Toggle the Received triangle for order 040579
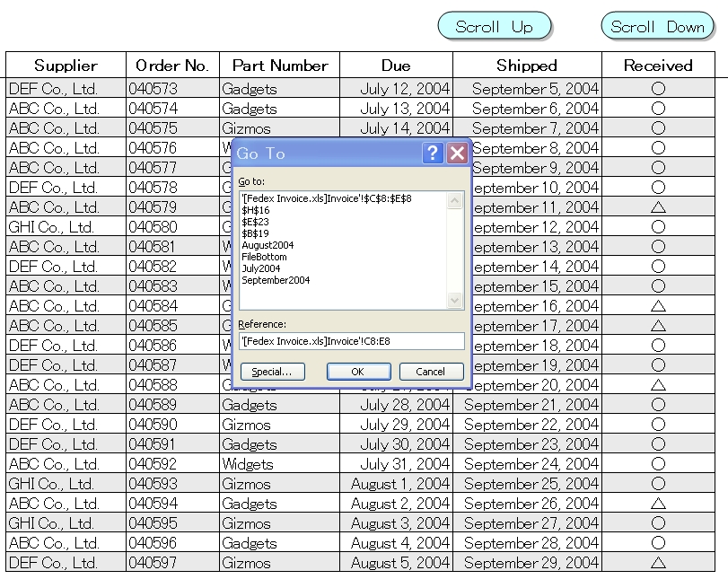Image resolution: width=728 pixels, height=588 pixels. 658,207
